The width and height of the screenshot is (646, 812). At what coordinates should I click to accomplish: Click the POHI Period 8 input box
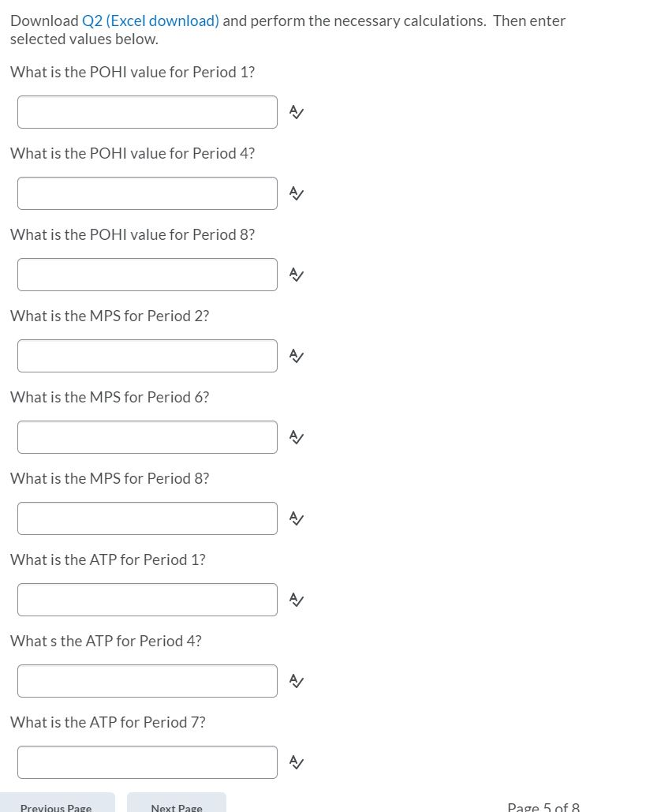click(147, 275)
